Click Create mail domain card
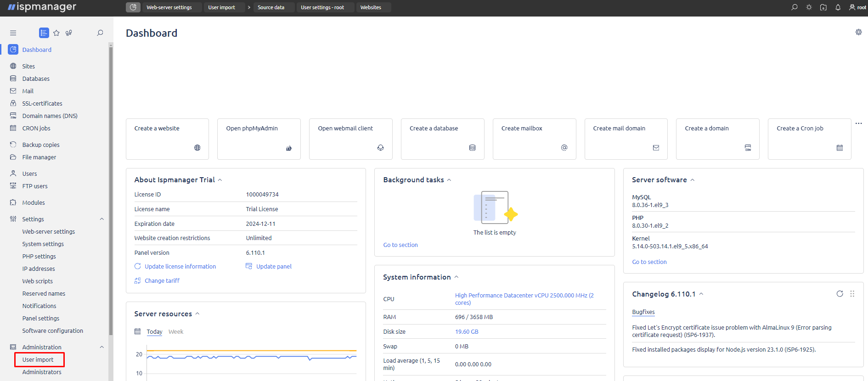The width and height of the screenshot is (868, 381). (x=626, y=139)
